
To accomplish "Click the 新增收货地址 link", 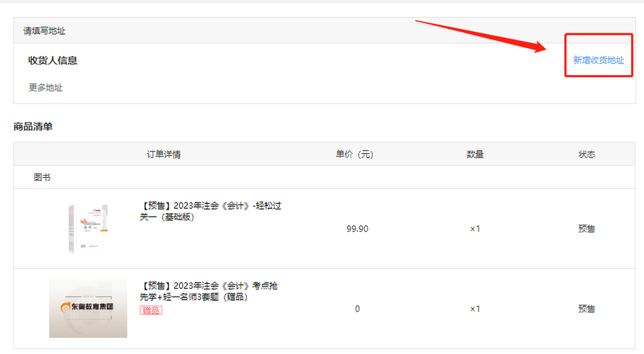I will click(x=599, y=61).
